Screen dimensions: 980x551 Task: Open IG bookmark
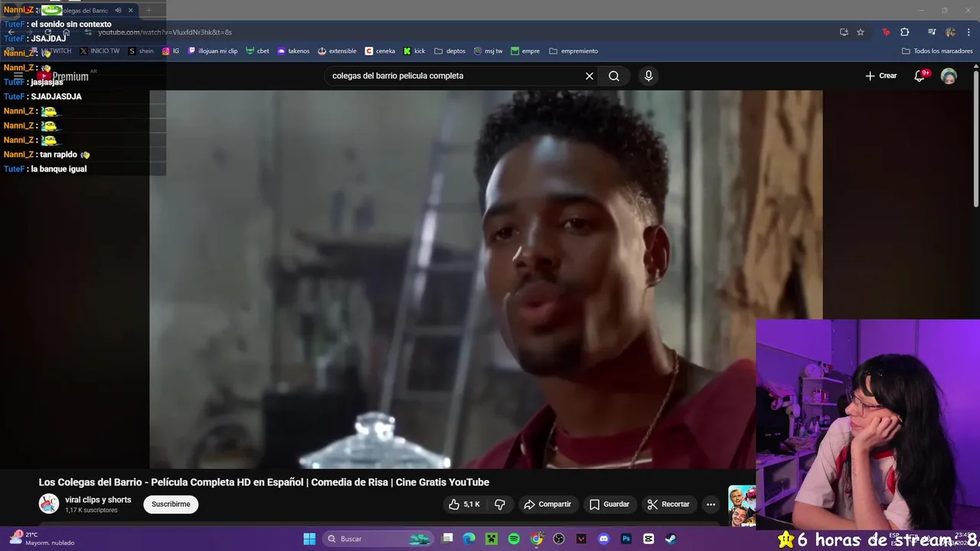171,51
